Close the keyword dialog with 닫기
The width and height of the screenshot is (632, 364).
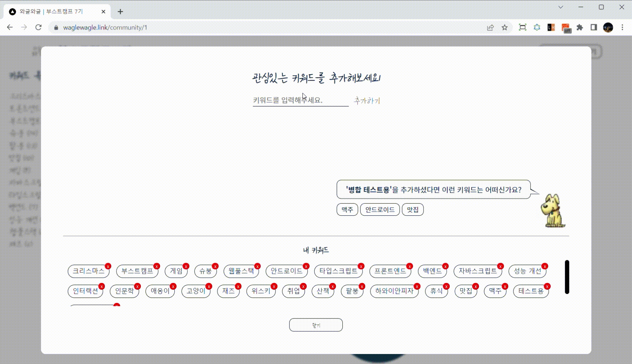tap(316, 325)
